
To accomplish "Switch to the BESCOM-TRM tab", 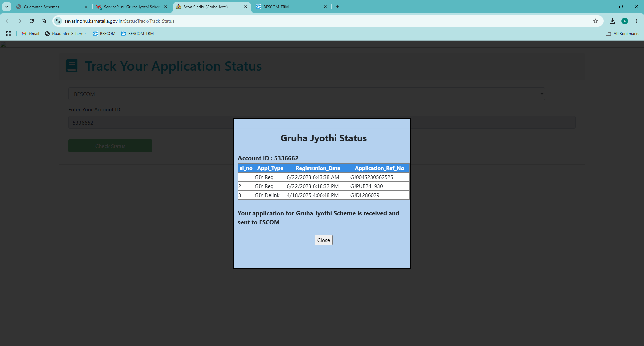I will pos(288,7).
